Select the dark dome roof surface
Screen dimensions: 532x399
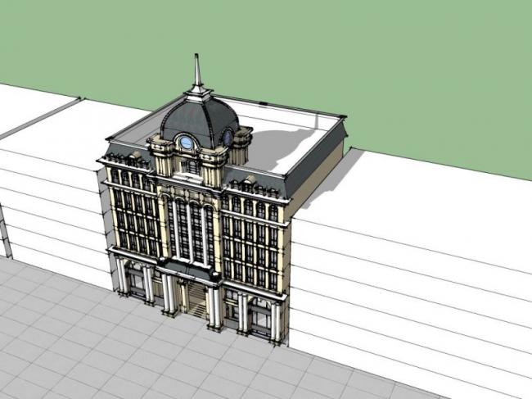[205, 118]
